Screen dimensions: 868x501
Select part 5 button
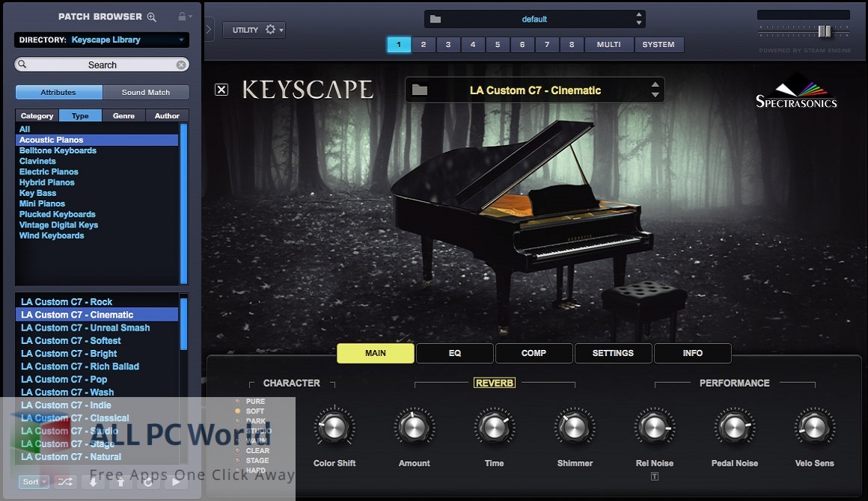point(498,44)
